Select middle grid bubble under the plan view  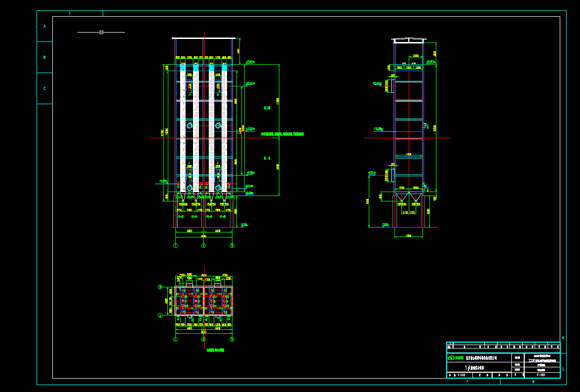203,339
